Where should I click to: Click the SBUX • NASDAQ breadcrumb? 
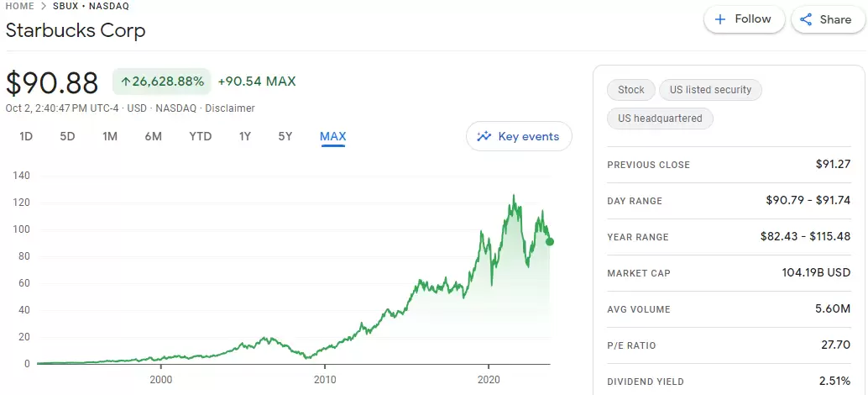(91, 7)
